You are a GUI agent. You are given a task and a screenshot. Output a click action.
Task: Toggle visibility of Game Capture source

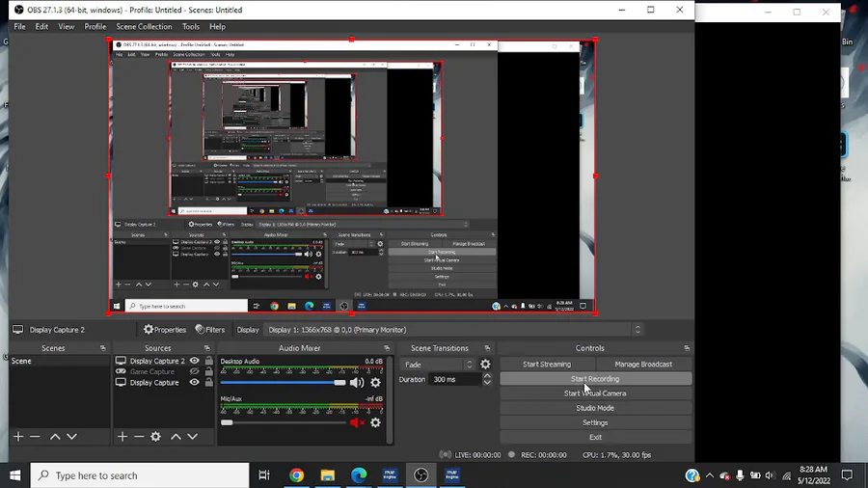194,372
